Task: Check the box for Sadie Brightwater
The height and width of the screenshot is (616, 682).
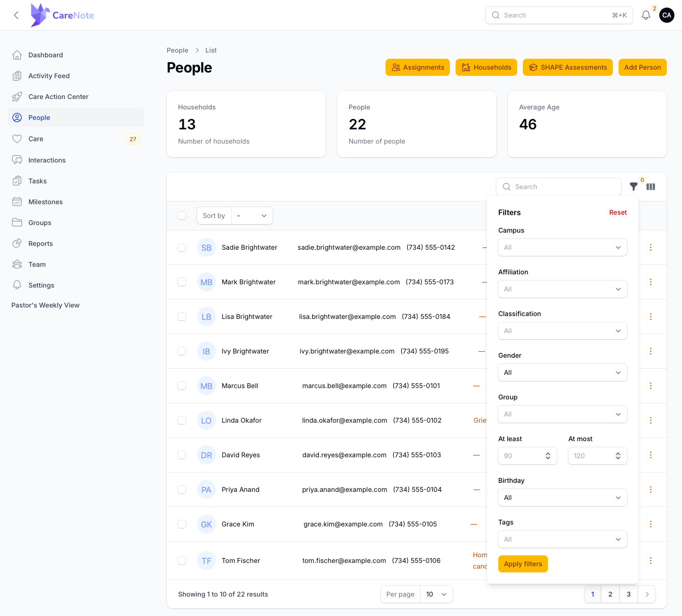Action: tap(182, 247)
